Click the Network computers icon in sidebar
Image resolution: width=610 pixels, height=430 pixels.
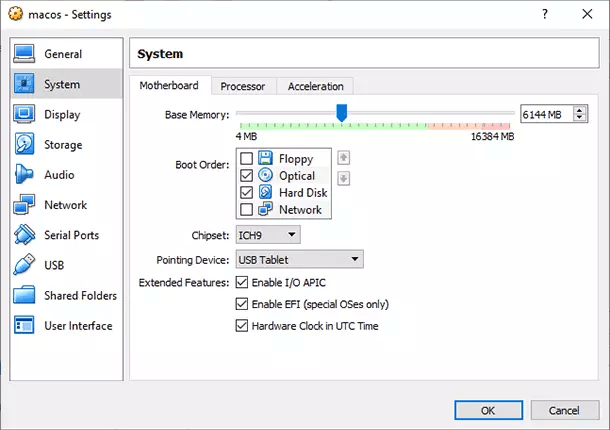pyautogui.click(x=24, y=205)
